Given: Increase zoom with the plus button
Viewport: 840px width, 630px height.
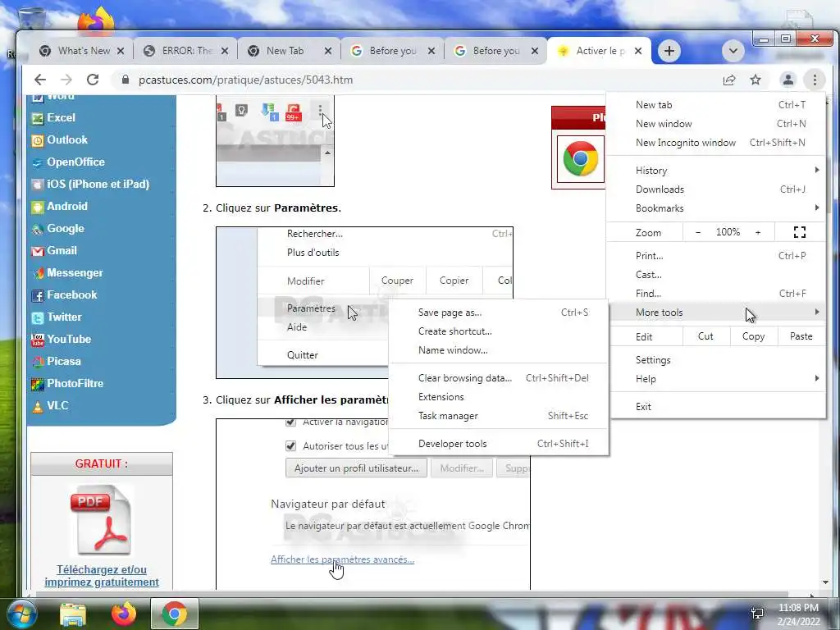Looking at the screenshot, I should tap(757, 232).
